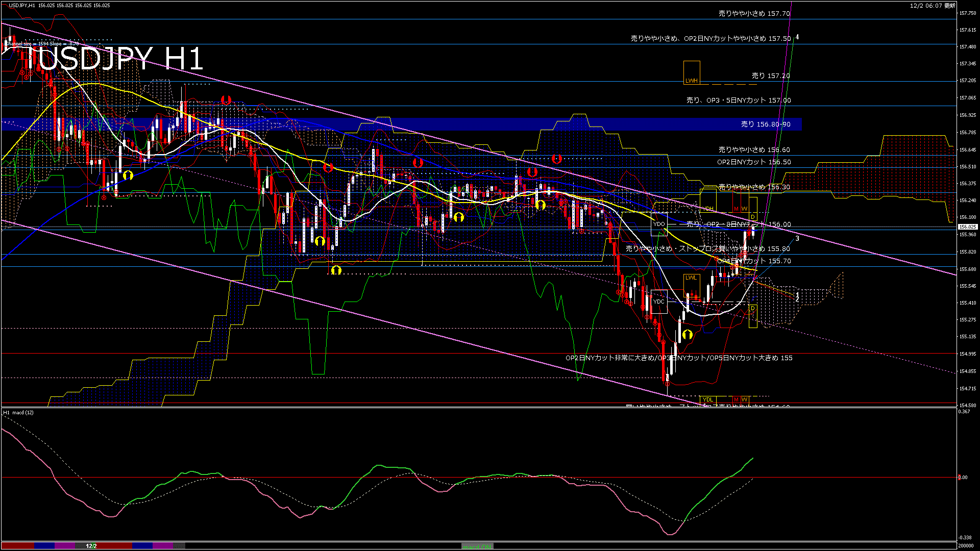Viewport: 980px width, 551px height.
Task: Click the rightmost red down-arrow signal
Action: 556,159
